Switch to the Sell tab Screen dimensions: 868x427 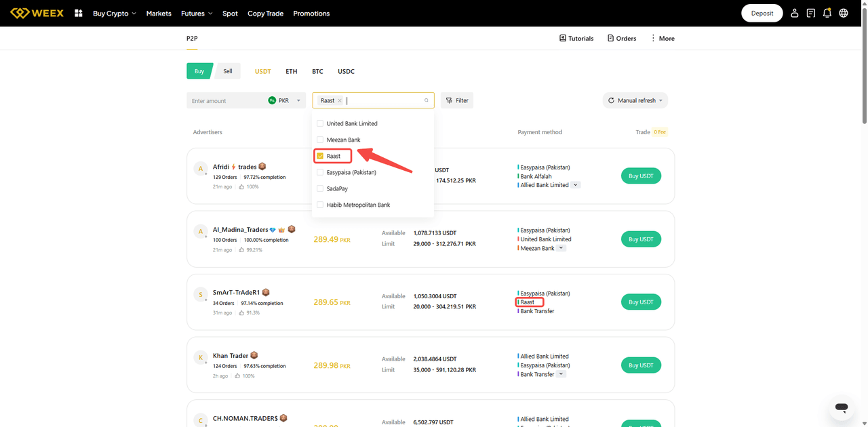point(228,71)
